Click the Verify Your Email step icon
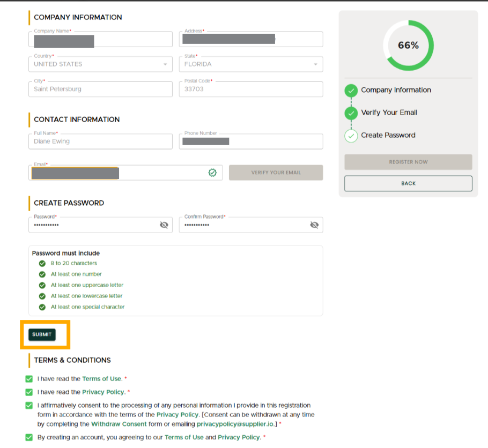488x448 pixels. point(351,113)
